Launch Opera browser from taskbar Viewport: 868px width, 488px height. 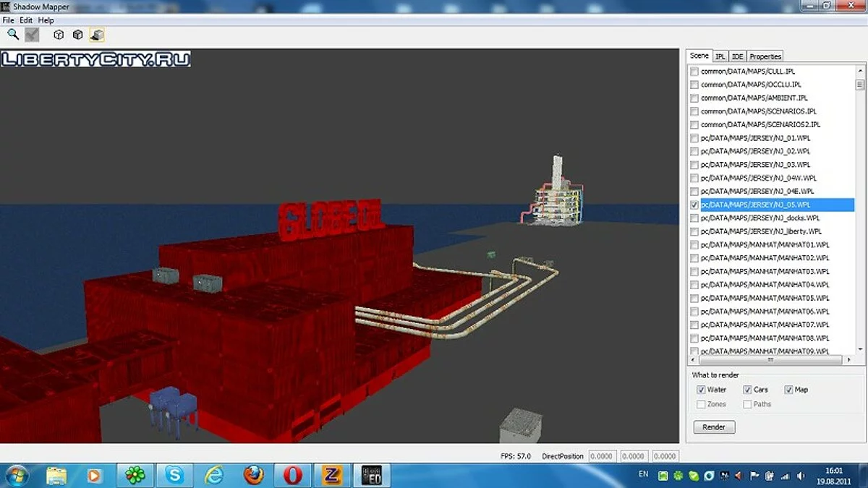point(293,475)
